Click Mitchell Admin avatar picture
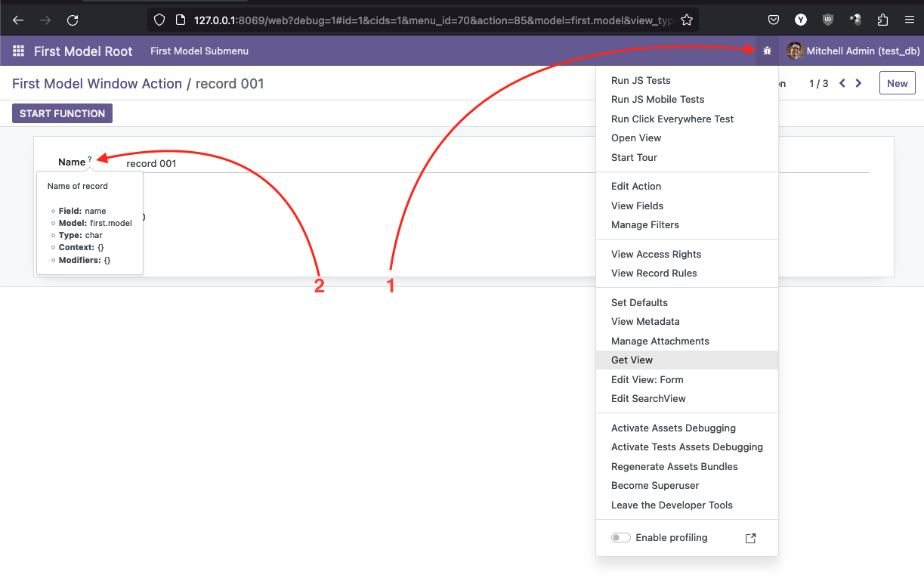This screenshot has width=924, height=578. (x=795, y=51)
